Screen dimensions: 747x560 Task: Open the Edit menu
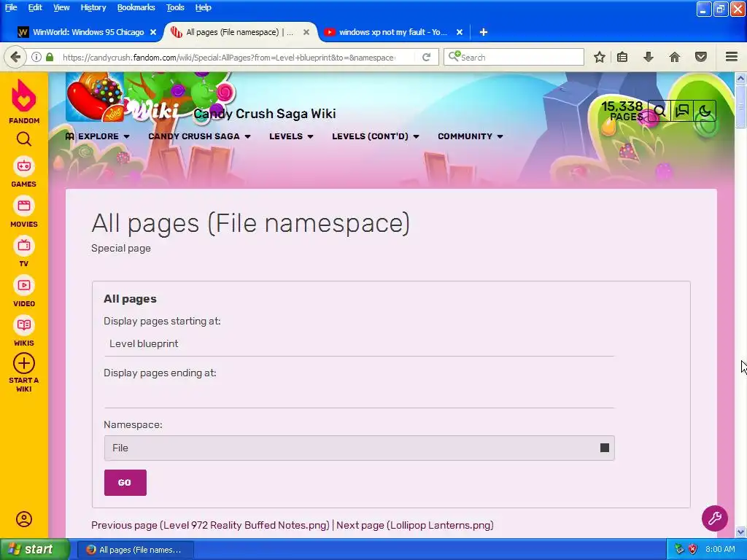35,7
